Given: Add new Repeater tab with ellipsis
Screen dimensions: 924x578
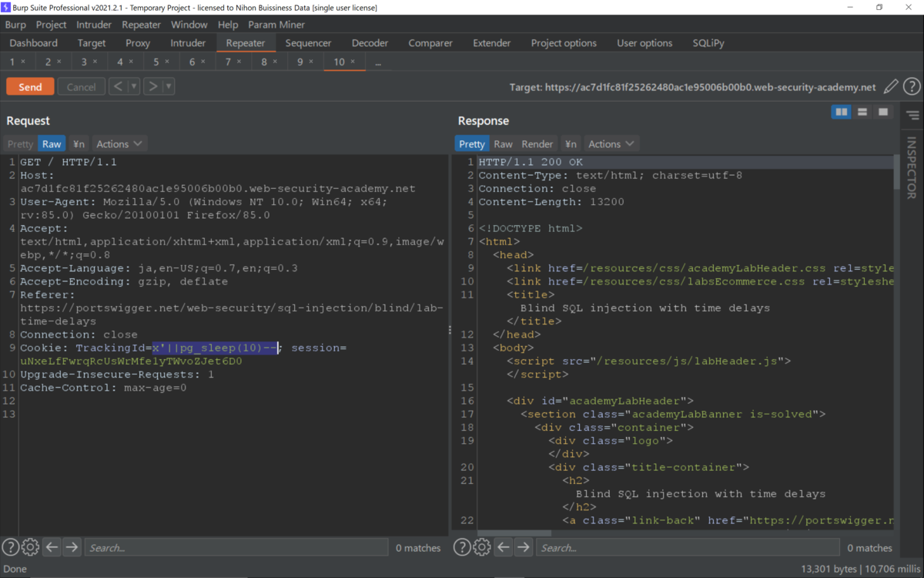Looking at the screenshot, I should pyautogui.click(x=378, y=62).
